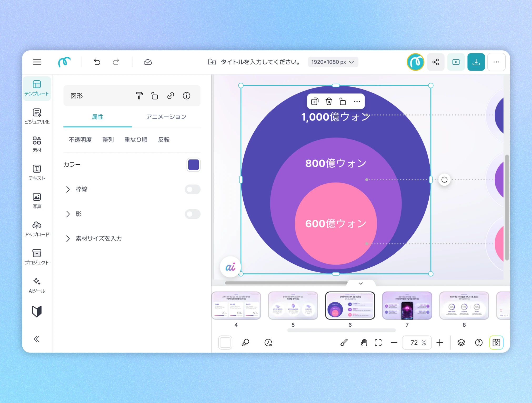Open the AIツール sidebar tab
Image resolution: width=532 pixels, height=403 pixels.
point(37,286)
